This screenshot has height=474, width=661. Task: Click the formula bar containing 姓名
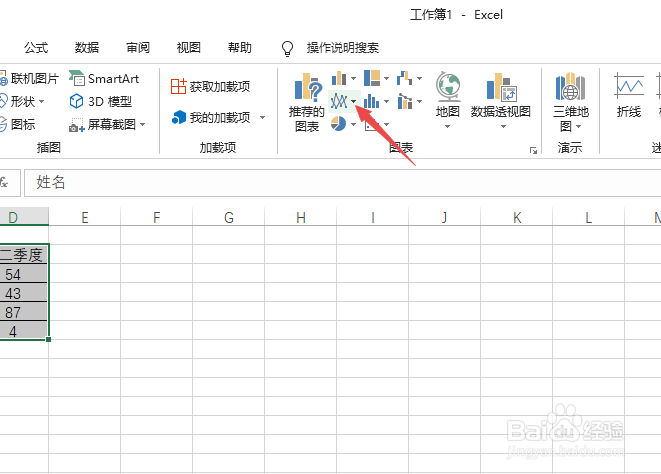pos(342,183)
